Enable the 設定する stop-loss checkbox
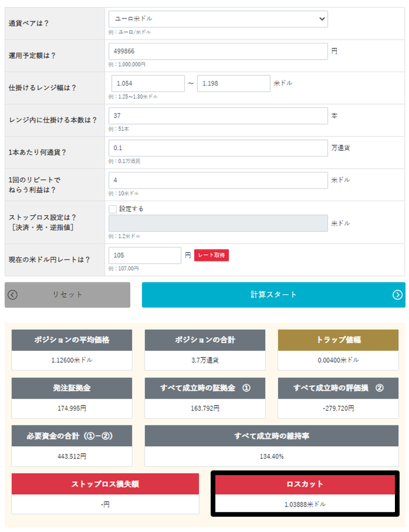Image resolution: width=409 pixels, height=532 pixels. [x=112, y=209]
